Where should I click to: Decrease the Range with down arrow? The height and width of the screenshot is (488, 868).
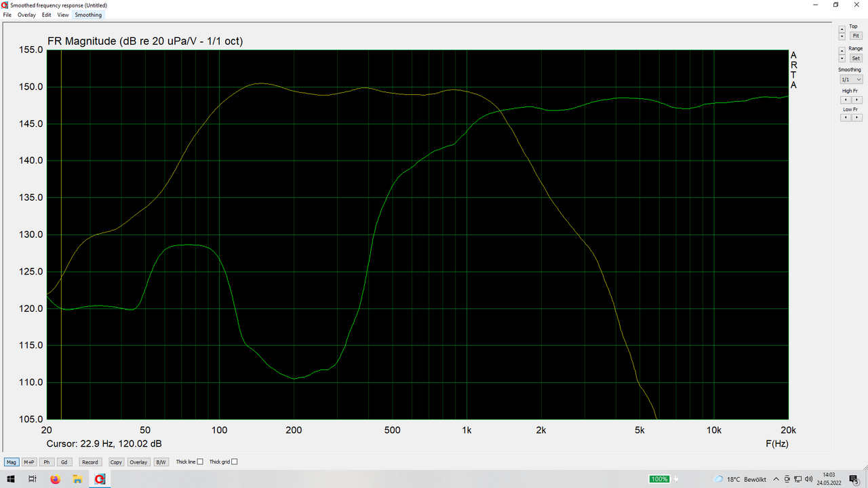[842, 59]
